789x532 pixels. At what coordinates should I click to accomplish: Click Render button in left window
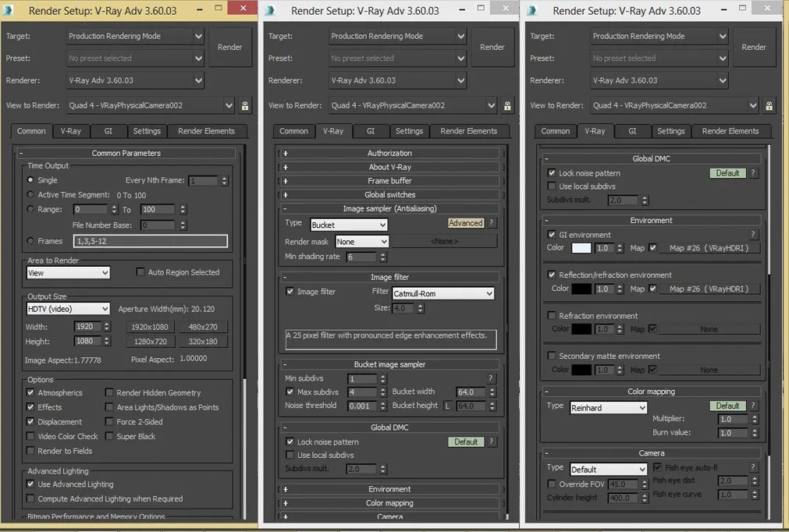(x=230, y=48)
